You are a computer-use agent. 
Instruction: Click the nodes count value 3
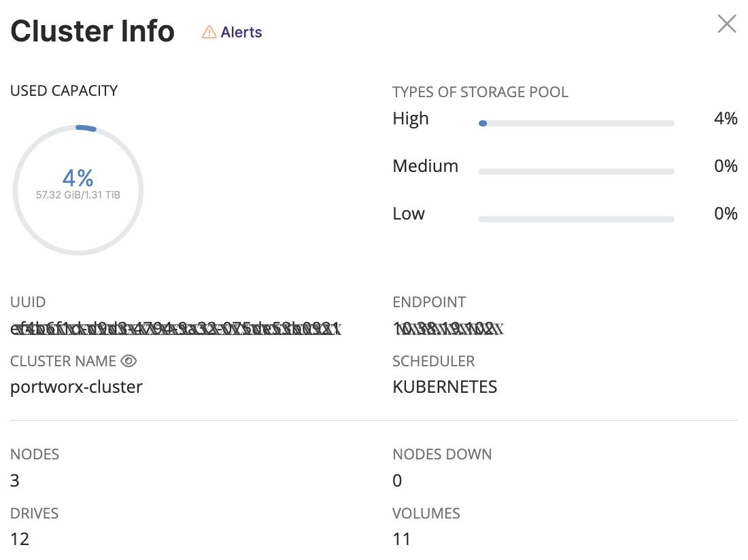(15, 481)
